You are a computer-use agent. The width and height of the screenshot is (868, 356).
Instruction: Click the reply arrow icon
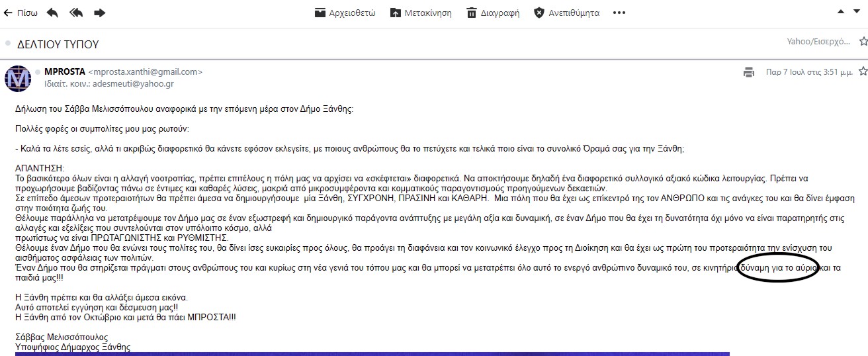52,13
